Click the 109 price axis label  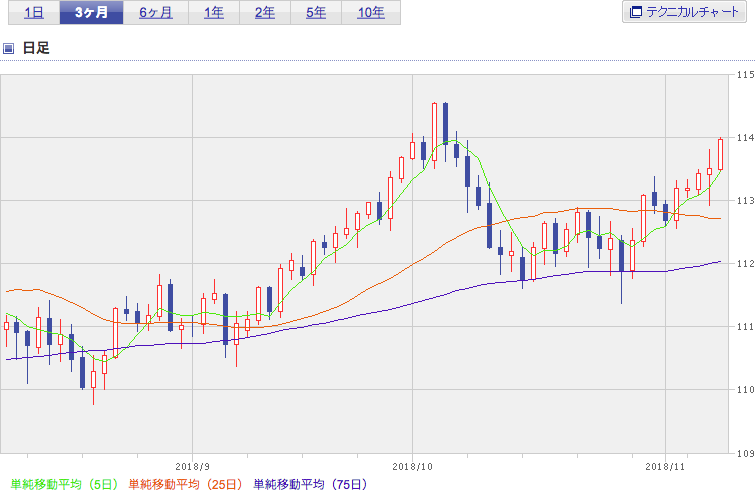[x=745, y=453]
